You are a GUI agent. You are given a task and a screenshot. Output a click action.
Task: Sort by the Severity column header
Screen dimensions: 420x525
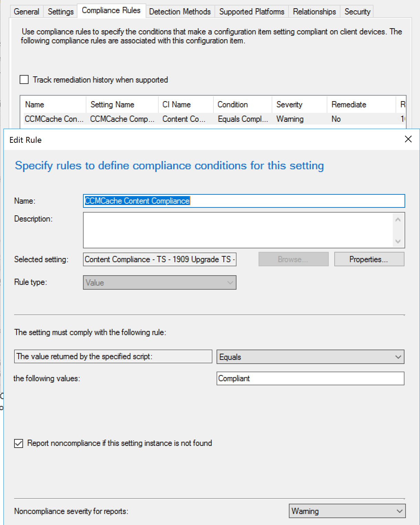point(290,104)
